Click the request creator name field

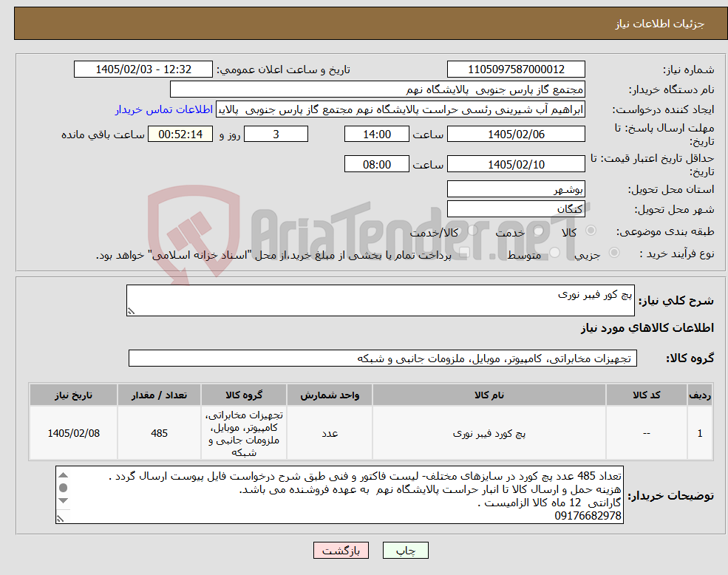(x=400, y=109)
